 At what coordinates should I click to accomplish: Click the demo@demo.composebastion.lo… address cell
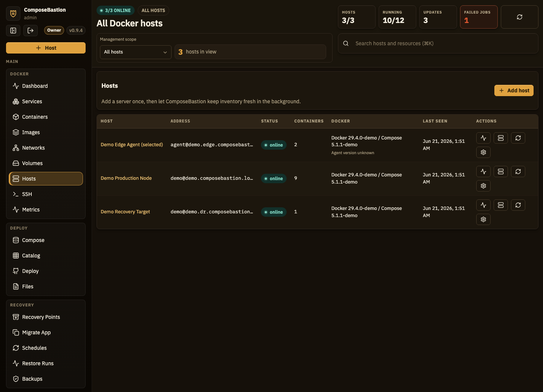(212, 178)
